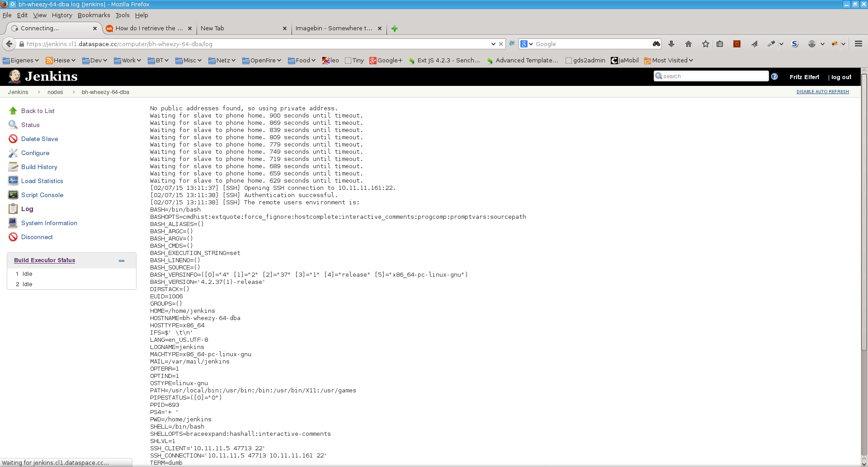
Task: Click the System Information computer icon
Action: click(13, 223)
